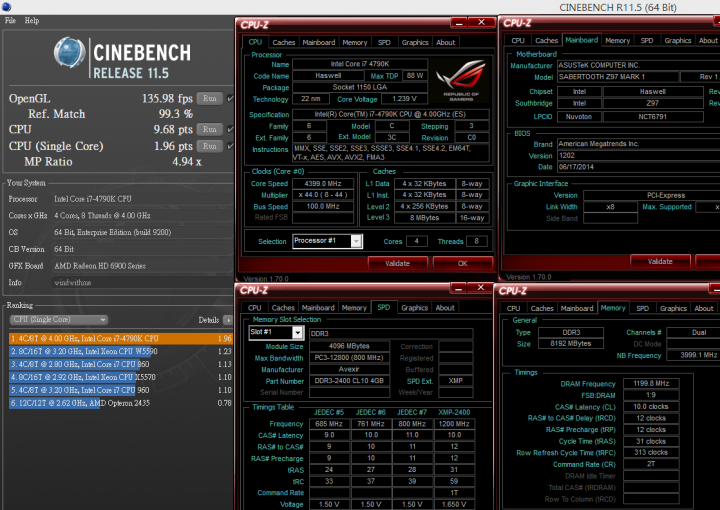This screenshot has width=720, height=510.
Task: Click Validate in the CPU-Z processor window
Action: pos(398,263)
